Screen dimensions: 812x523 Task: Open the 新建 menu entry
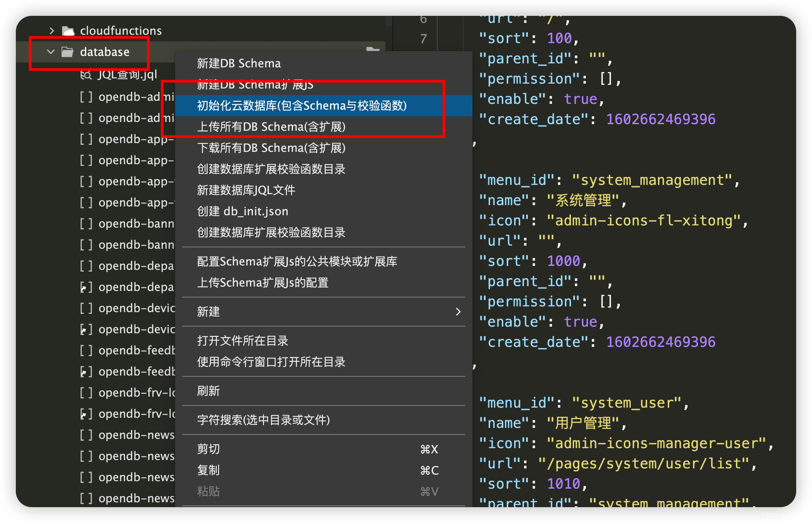[324, 312]
